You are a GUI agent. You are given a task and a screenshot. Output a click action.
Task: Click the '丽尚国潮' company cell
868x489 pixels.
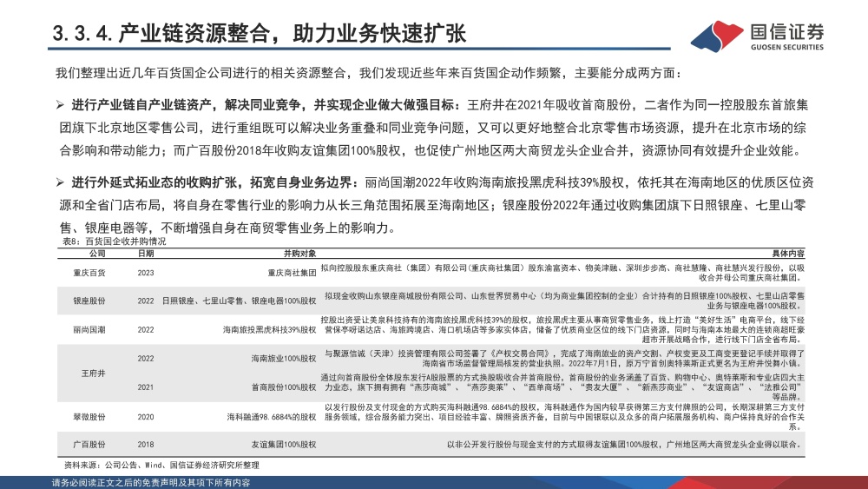pyautogui.click(x=89, y=329)
